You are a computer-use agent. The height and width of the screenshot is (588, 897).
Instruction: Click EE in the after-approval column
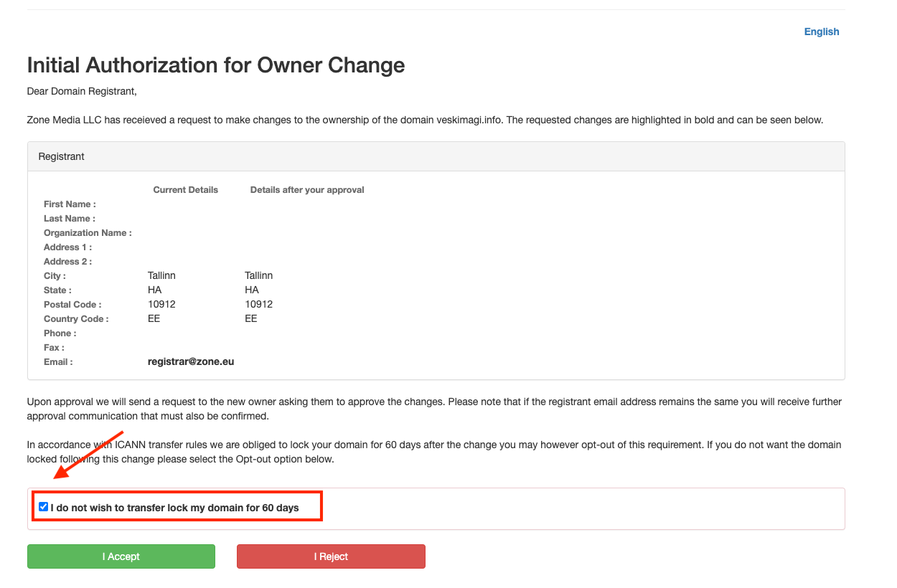tap(250, 319)
